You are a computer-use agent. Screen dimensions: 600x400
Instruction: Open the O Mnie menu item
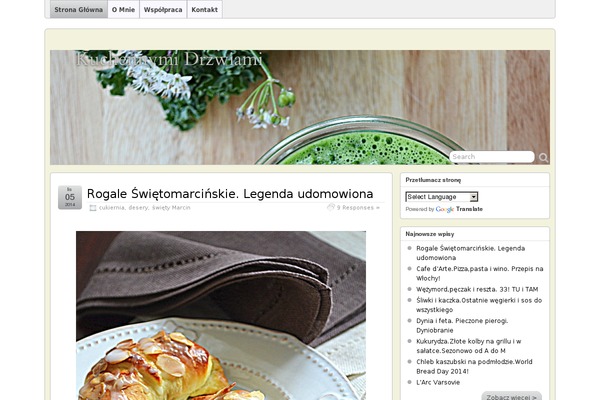[x=123, y=10]
